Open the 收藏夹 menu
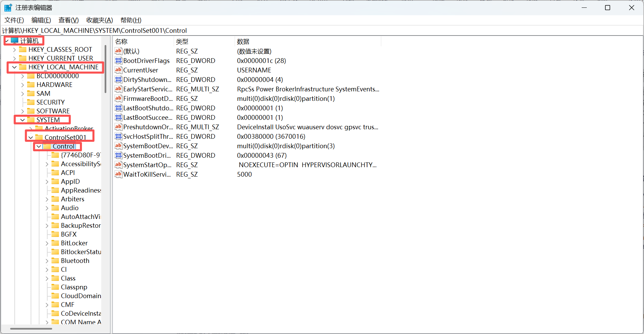This screenshot has height=334, width=644. tap(99, 20)
